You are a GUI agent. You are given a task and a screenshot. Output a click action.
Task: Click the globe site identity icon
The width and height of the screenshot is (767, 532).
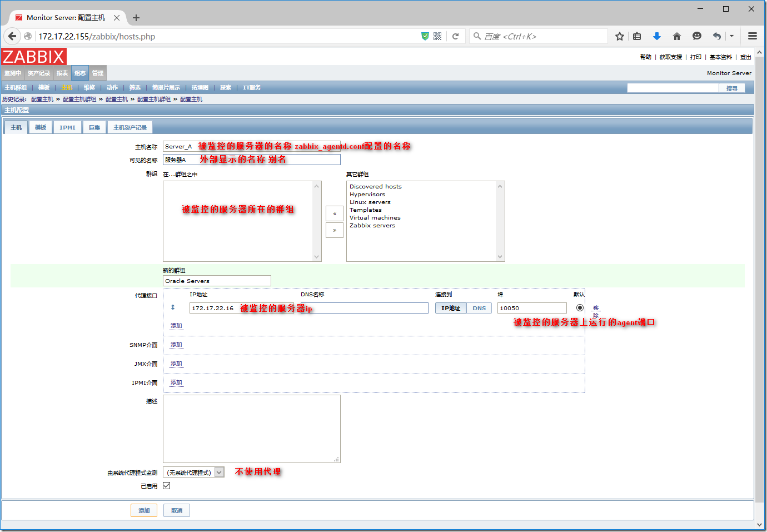click(28, 36)
